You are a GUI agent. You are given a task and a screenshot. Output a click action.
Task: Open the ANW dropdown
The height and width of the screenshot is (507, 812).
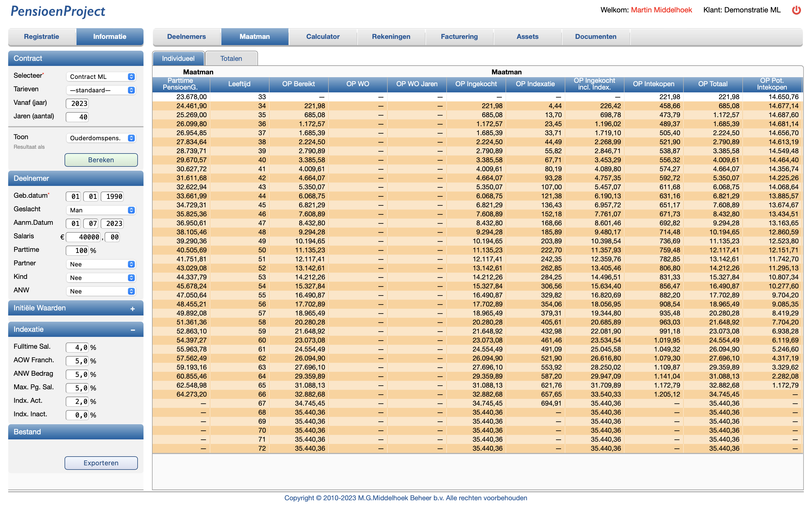[x=101, y=292]
